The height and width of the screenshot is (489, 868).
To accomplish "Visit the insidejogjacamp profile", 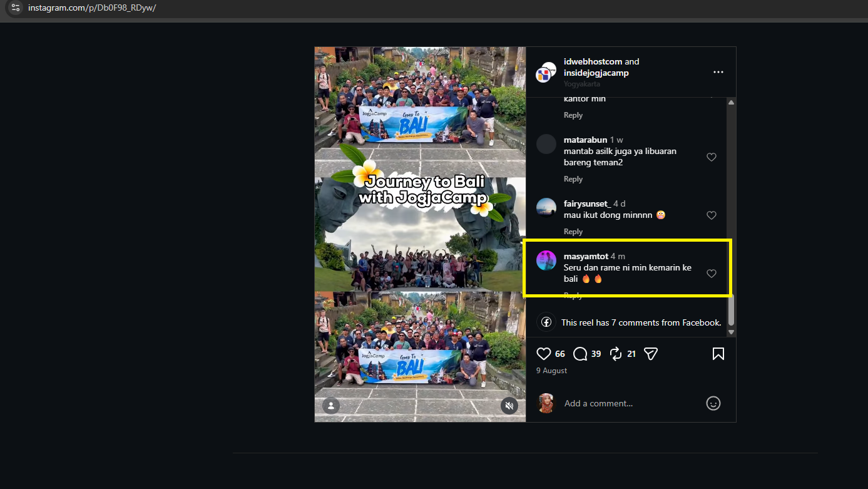I will tap(596, 73).
